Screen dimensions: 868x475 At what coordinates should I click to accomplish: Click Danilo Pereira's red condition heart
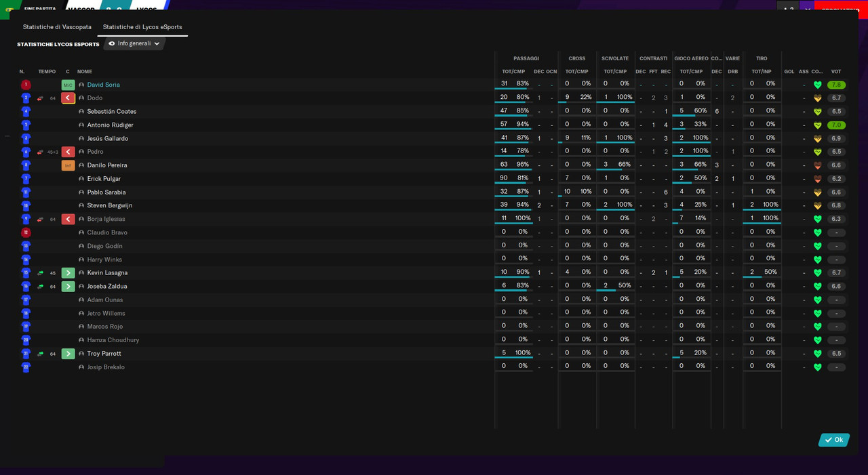point(817,165)
